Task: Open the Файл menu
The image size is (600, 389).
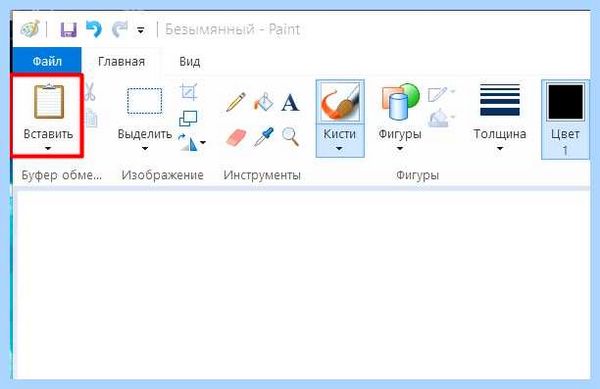Action: click(47, 61)
